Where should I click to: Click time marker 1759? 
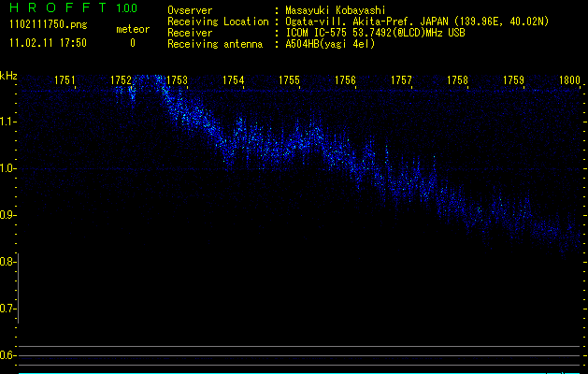[x=514, y=80]
